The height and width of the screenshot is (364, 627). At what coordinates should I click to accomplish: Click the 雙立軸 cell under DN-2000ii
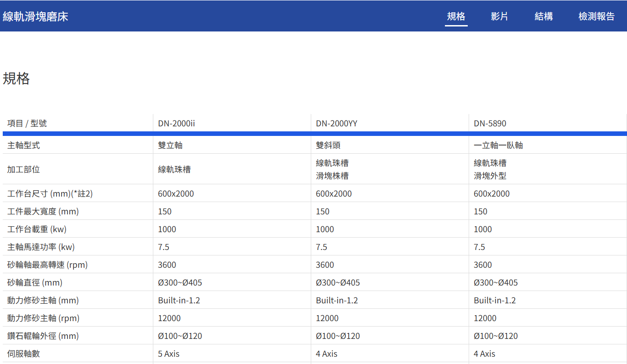[x=170, y=145]
